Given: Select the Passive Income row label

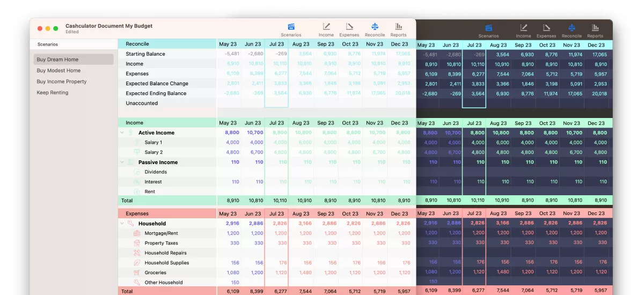Looking at the screenshot, I should click(x=158, y=162).
